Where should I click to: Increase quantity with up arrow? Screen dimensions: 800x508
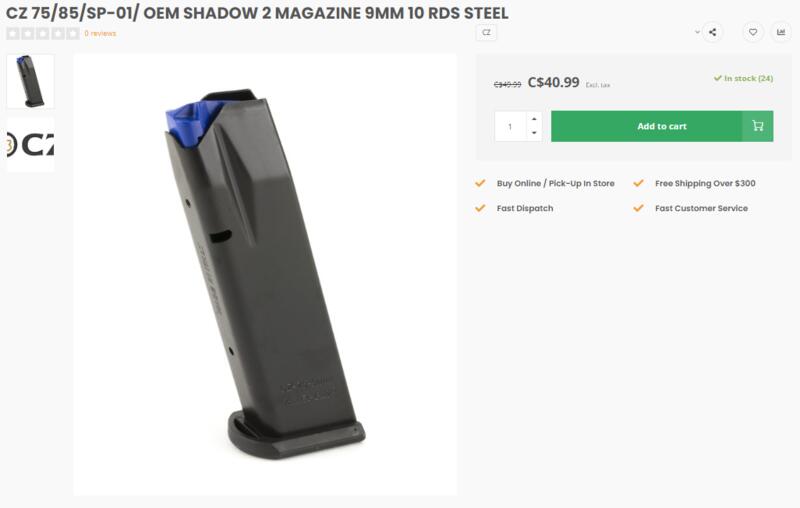click(x=534, y=119)
